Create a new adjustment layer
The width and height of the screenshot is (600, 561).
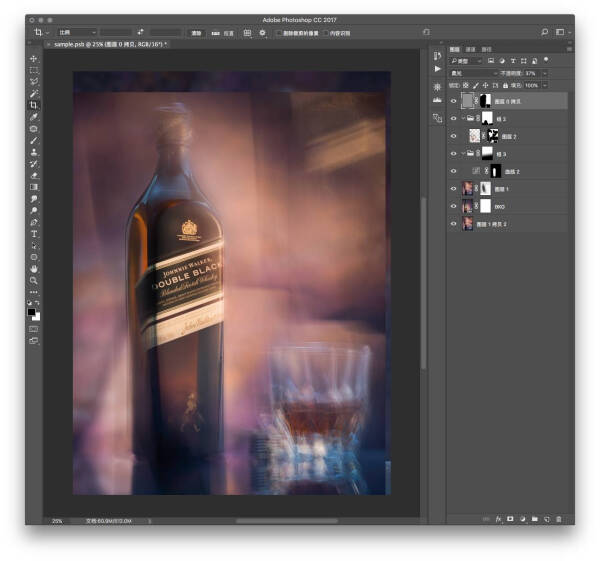522,519
